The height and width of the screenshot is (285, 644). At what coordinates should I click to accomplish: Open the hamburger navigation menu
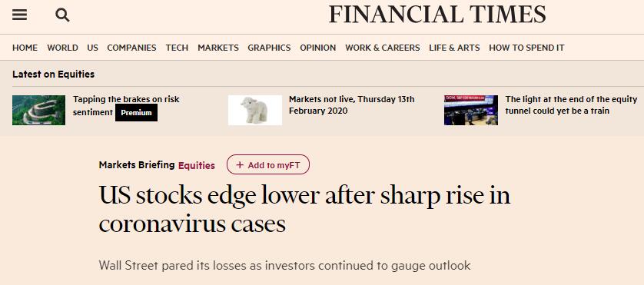pos(19,15)
